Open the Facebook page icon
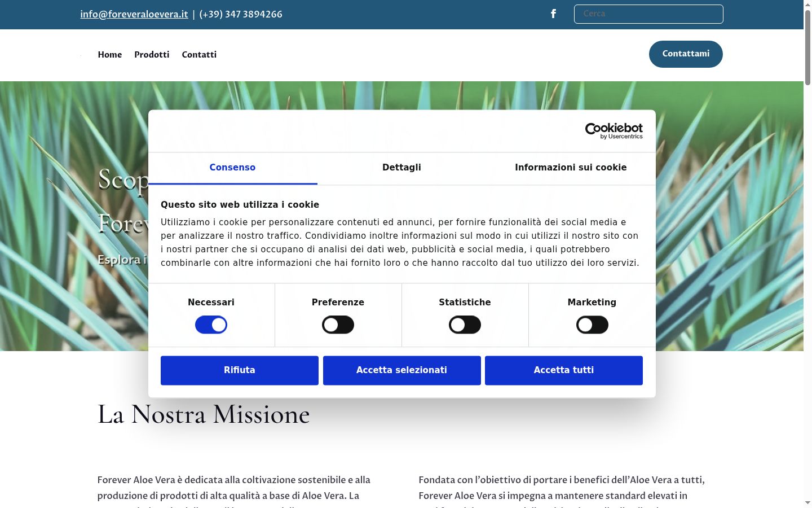 [x=553, y=14]
